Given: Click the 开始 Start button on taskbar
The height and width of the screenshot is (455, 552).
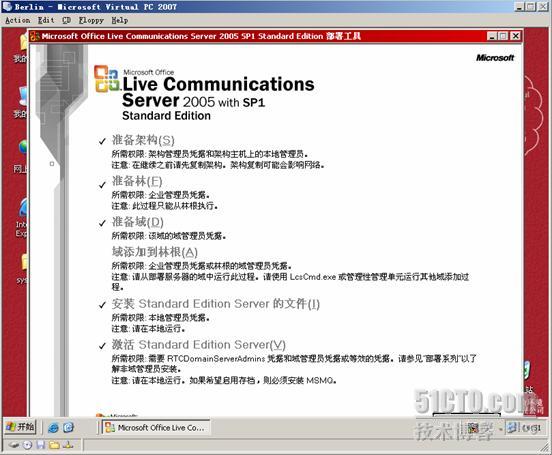Looking at the screenshot, I should (20, 427).
